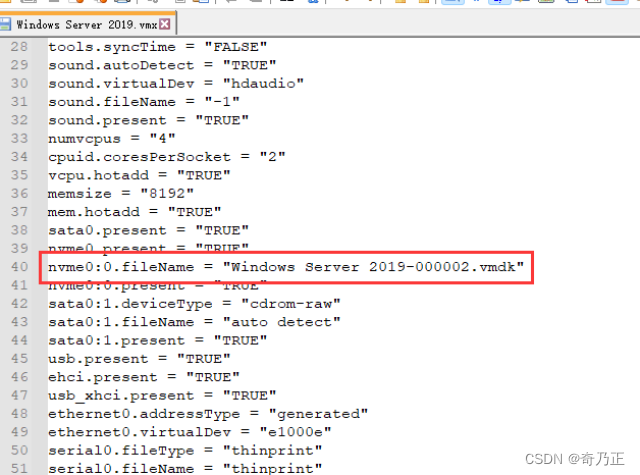Click the usb_xhci.present = "TRUE" line
The height and width of the screenshot is (475, 640).
pyautogui.click(x=162, y=396)
